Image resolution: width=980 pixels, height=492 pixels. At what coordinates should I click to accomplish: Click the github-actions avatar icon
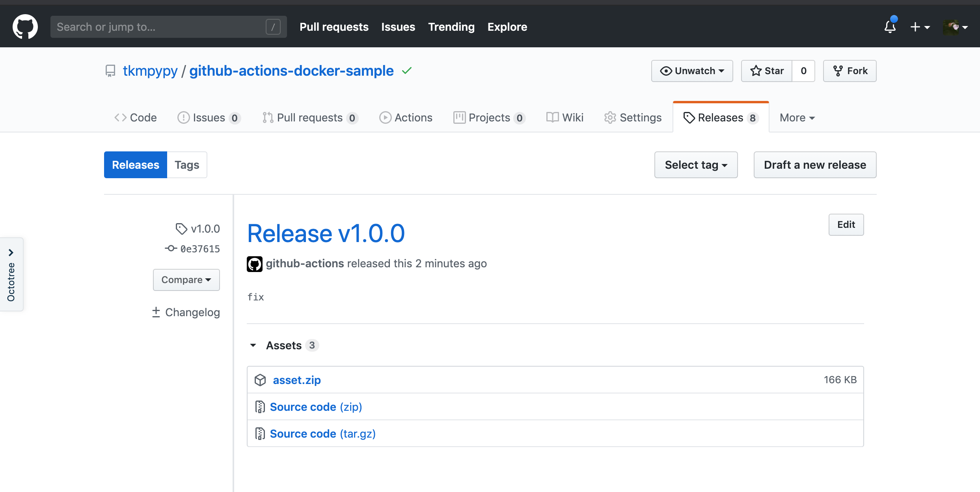(255, 264)
